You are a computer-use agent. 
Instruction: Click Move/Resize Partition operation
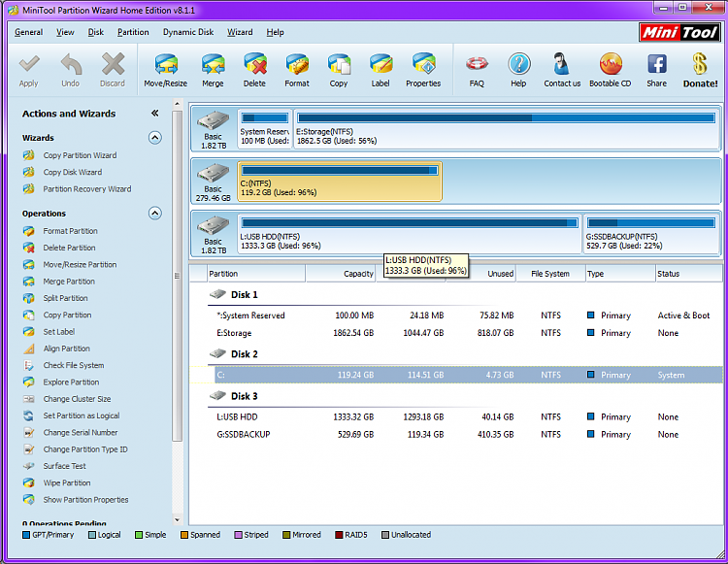click(80, 264)
